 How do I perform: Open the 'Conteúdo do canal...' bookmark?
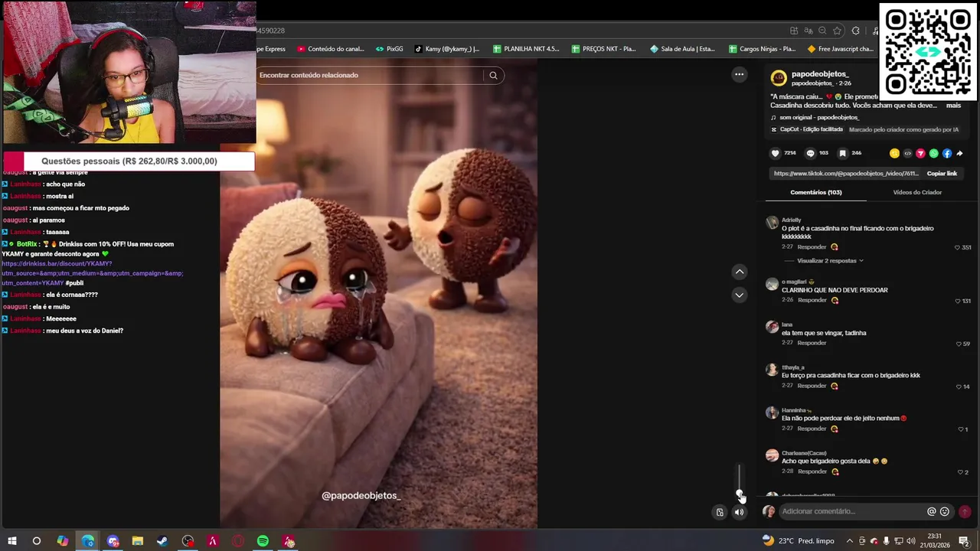pyautogui.click(x=331, y=49)
